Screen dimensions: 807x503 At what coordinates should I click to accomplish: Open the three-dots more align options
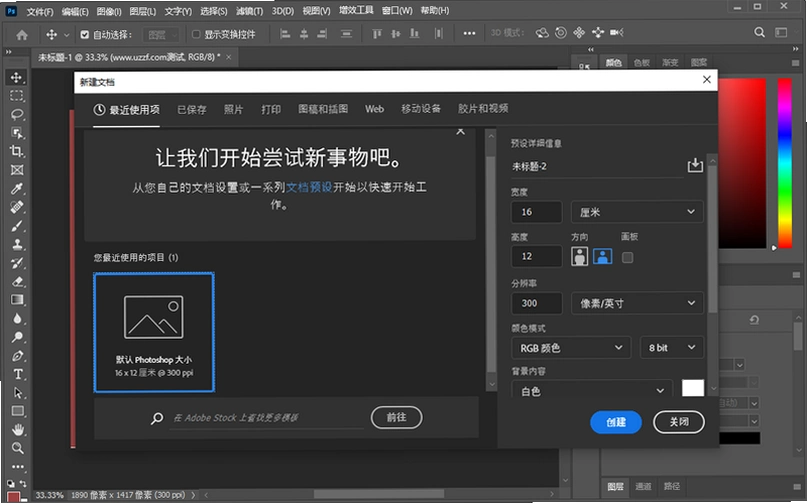[469, 33]
